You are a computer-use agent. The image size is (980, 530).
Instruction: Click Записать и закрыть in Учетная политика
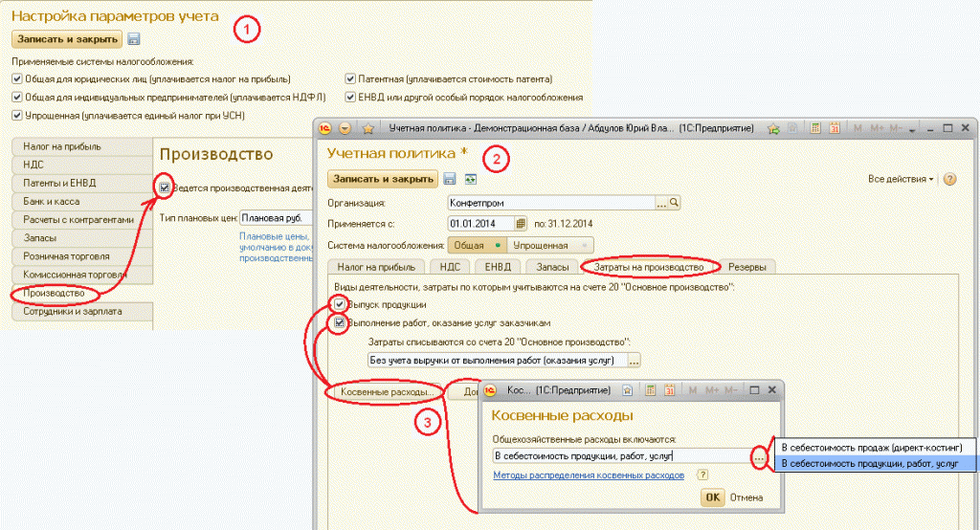[383, 179]
